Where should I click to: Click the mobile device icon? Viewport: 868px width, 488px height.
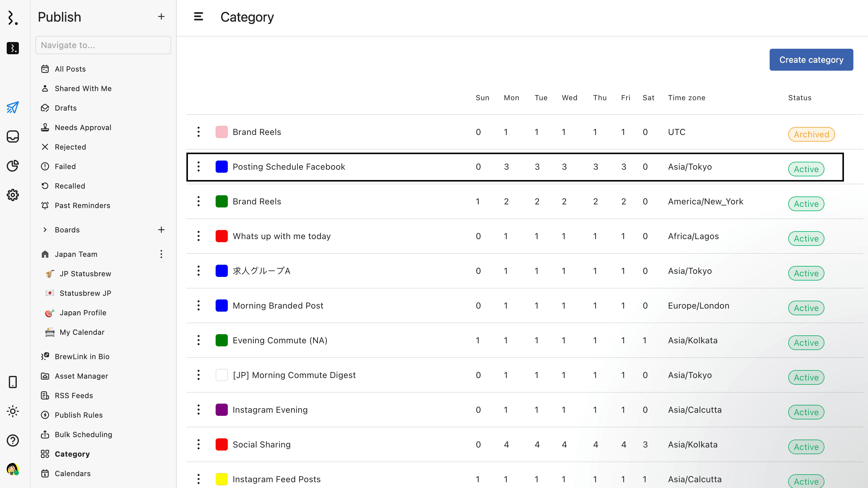13,382
